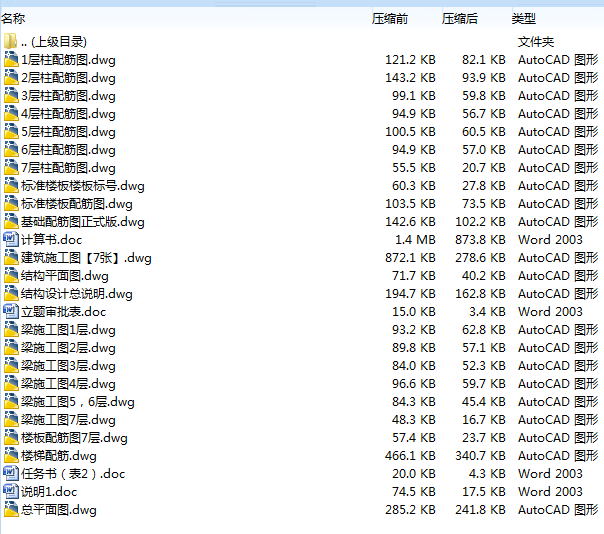Click the icon of 基础配筋图正式版.dwg
The height and width of the screenshot is (534, 604).
click(11, 222)
